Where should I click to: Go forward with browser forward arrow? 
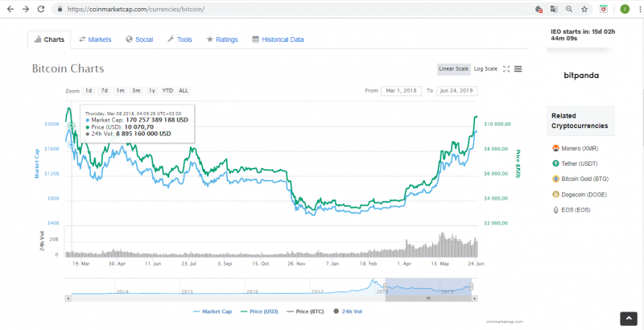point(26,9)
